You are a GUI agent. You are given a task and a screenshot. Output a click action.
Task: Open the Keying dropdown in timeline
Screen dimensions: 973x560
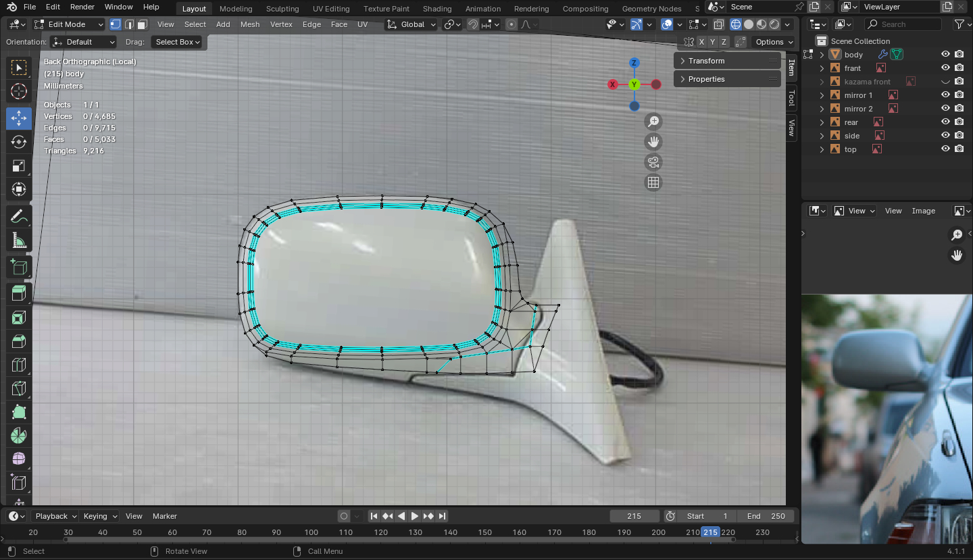(x=99, y=516)
